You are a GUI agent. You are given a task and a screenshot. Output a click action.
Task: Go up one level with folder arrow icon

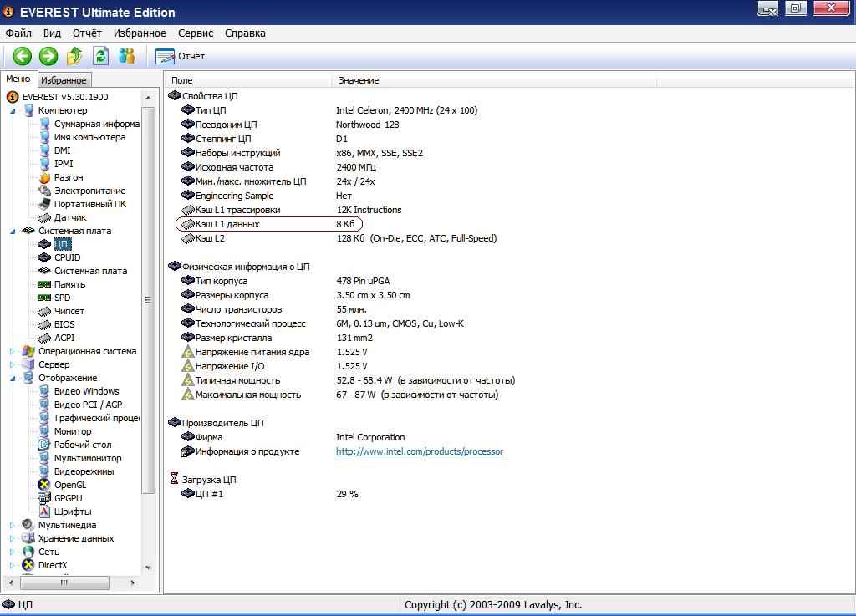74,56
